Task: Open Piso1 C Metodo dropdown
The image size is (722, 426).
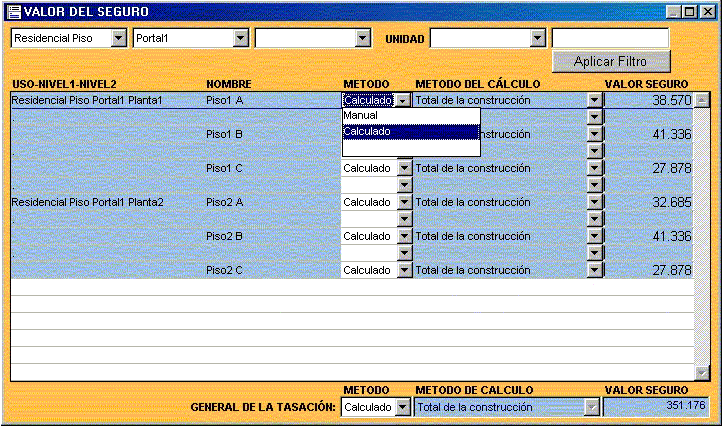Action: [404, 169]
